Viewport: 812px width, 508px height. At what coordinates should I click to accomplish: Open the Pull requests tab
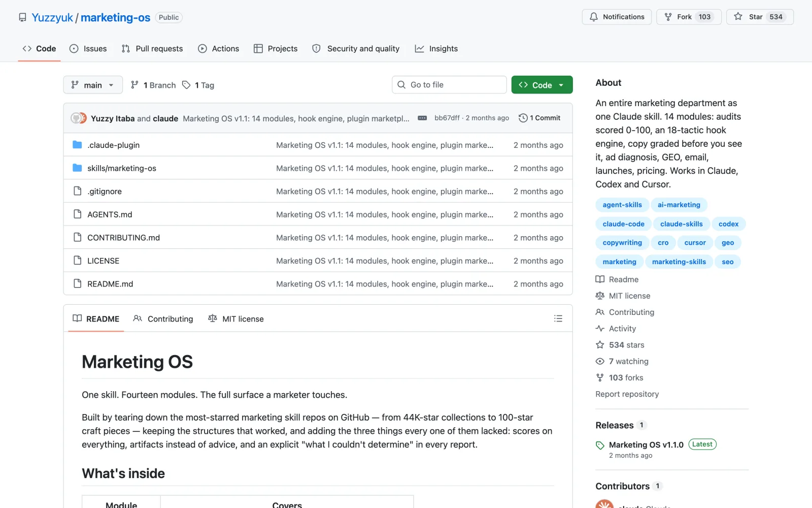152,49
